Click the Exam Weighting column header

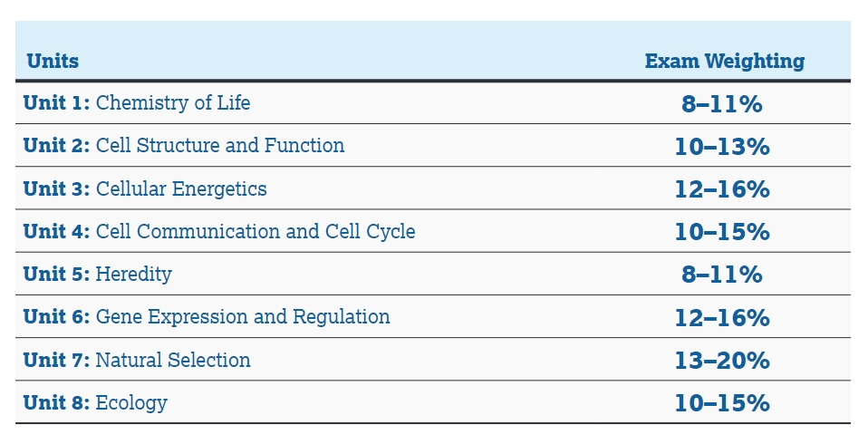[725, 61]
